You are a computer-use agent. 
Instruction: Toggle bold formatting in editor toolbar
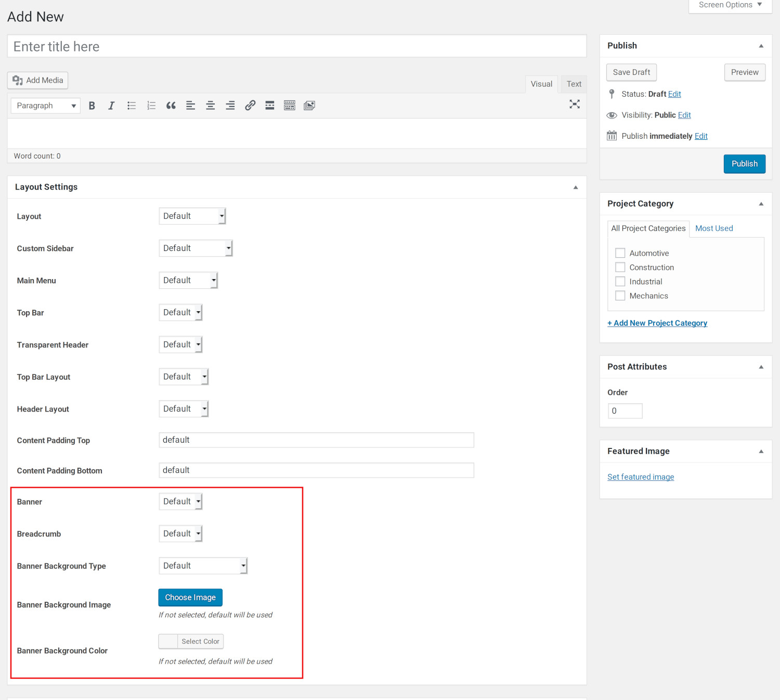[92, 105]
